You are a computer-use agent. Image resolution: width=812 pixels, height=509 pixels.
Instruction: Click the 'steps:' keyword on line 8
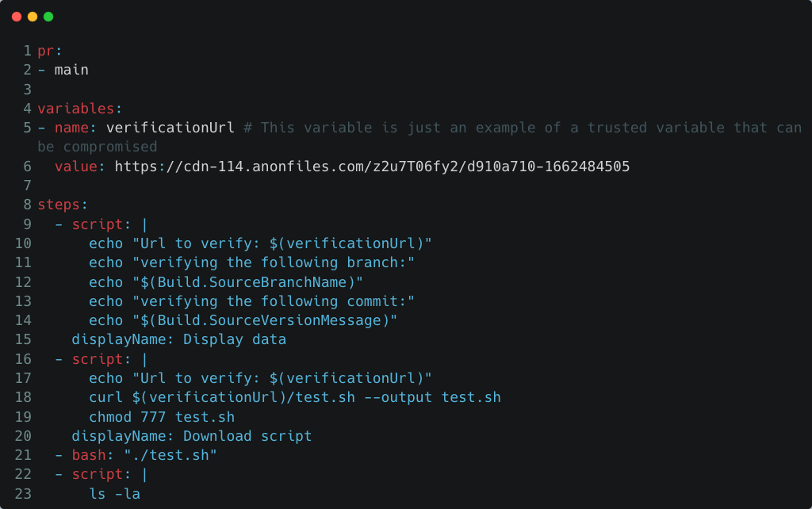tap(63, 205)
